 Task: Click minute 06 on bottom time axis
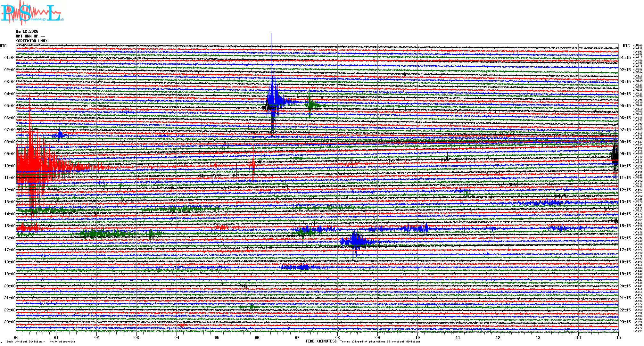(x=257, y=338)
